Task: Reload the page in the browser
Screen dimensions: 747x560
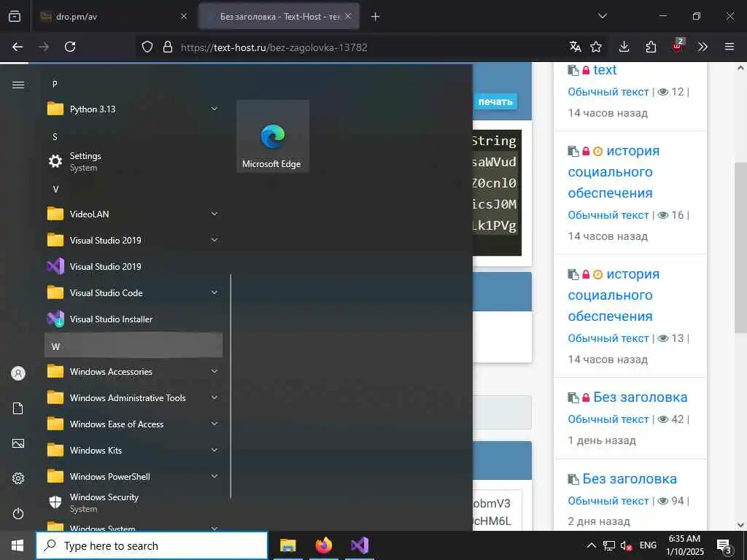Action: (x=70, y=47)
